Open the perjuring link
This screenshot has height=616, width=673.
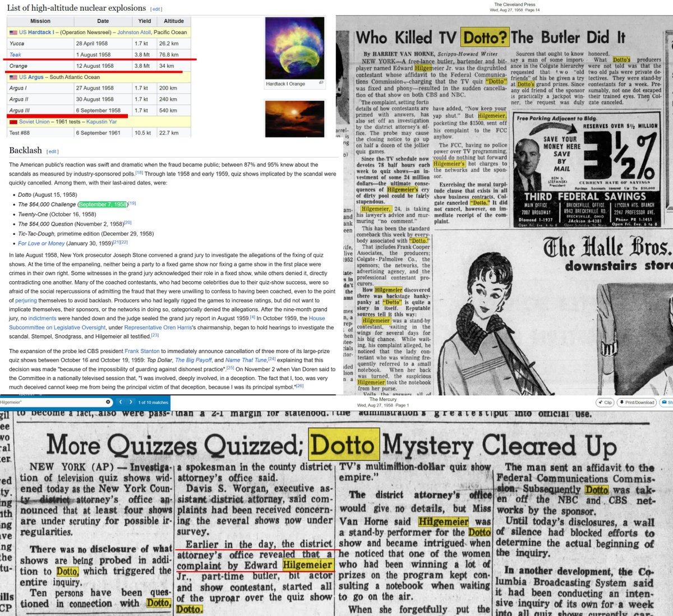point(26,300)
